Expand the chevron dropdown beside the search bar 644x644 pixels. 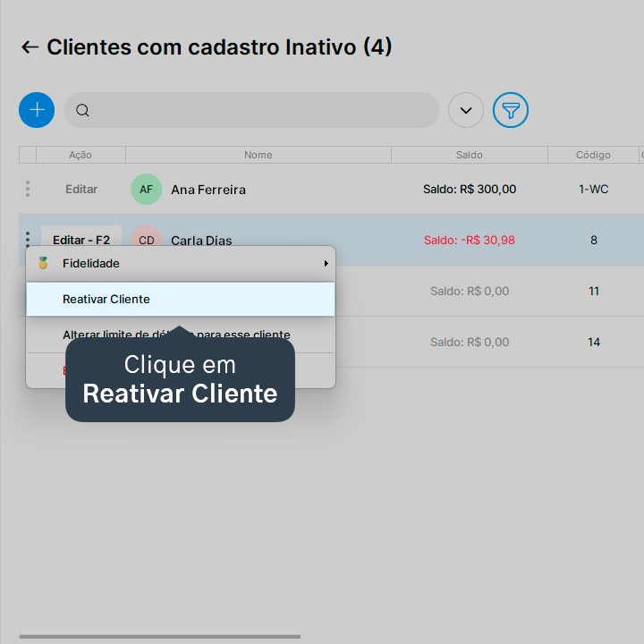[x=466, y=110]
